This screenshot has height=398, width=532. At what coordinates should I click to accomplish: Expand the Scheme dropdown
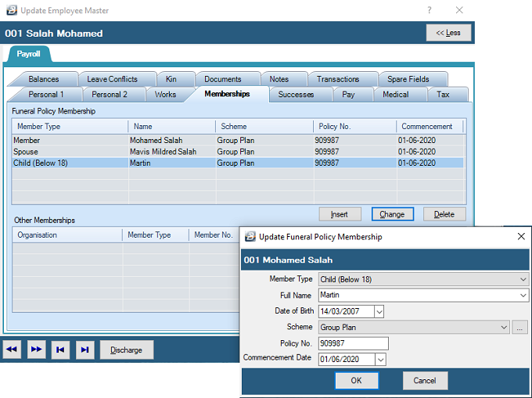coord(504,327)
